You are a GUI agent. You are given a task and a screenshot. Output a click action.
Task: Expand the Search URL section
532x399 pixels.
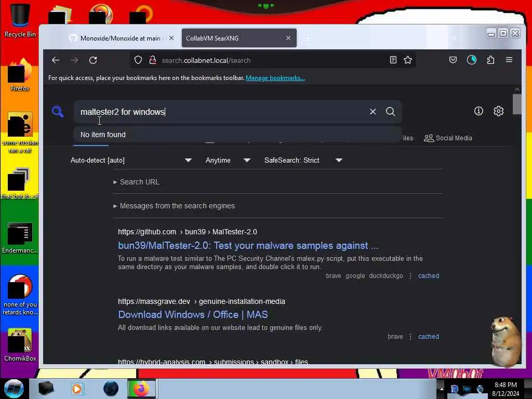coord(137,182)
